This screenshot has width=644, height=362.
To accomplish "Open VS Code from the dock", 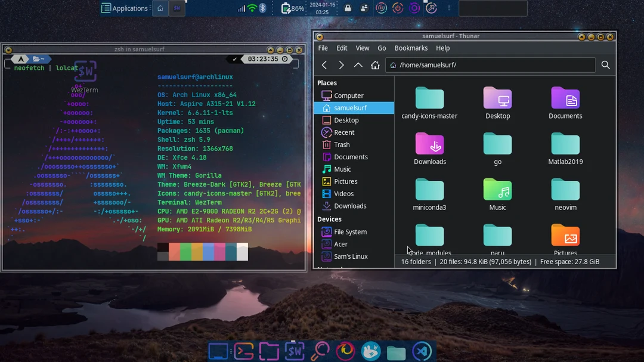I will [422, 351].
